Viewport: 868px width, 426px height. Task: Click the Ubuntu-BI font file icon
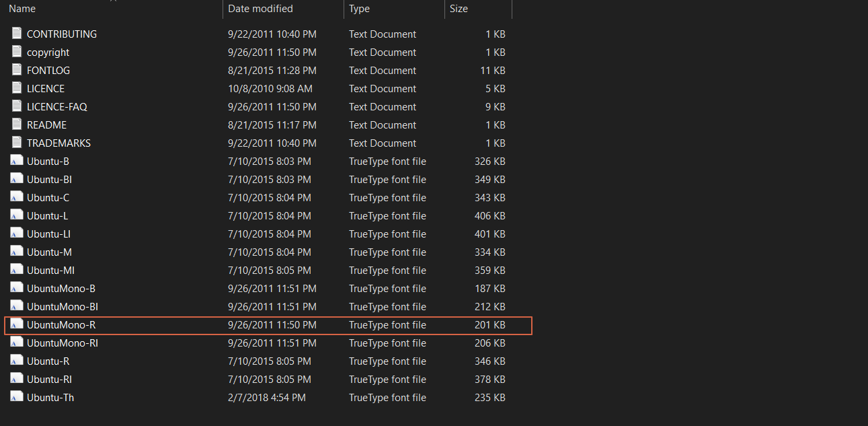click(17, 178)
